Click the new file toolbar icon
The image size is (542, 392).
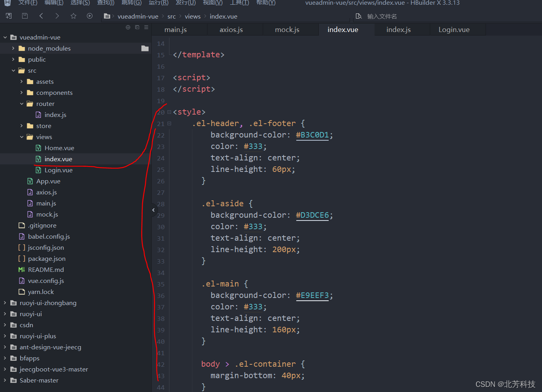pos(9,16)
